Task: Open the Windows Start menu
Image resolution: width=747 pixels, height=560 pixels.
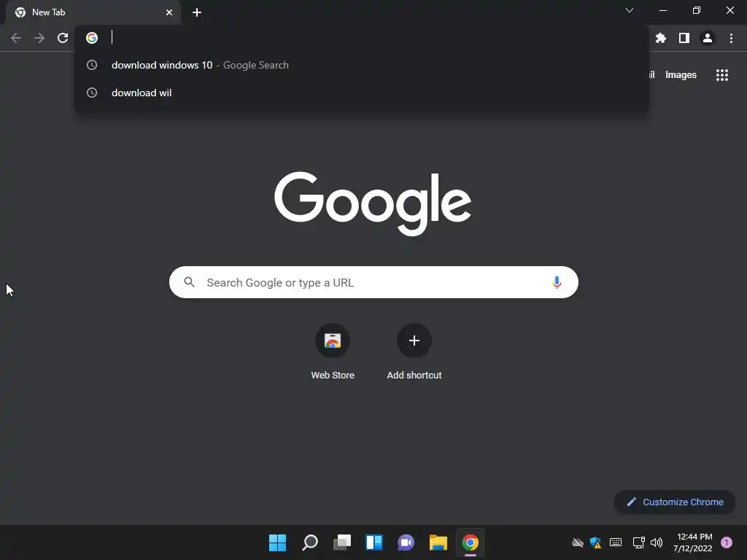Action: tap(277, 542)
